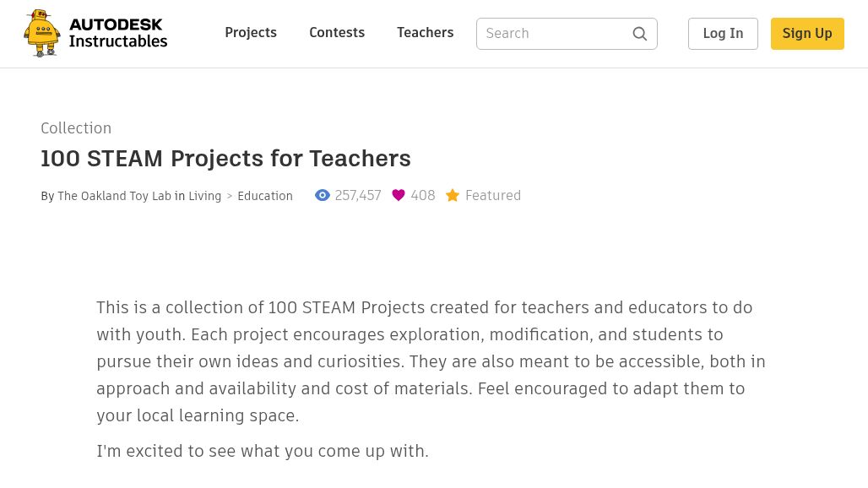Click the orange Featured star icon
The height and width of the screenshot is (488, 868).
coord(453,196)
